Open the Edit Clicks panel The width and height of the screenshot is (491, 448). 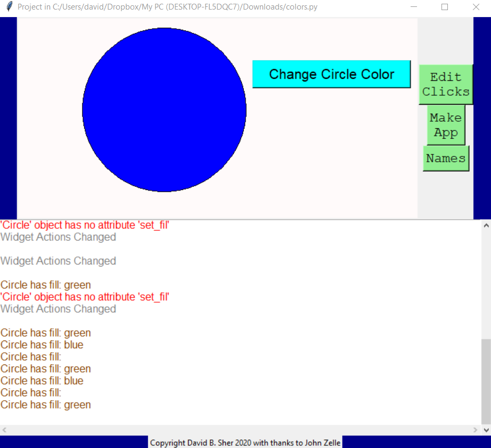(x=446, y=85)
